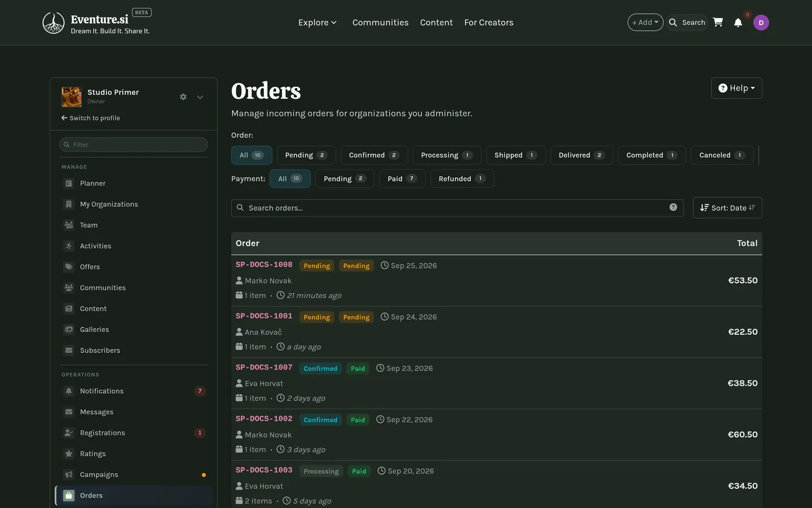Open order SP-DOCS-1003
The width and height of the screenshot is (812, 508).
click(x=264, y=470)
